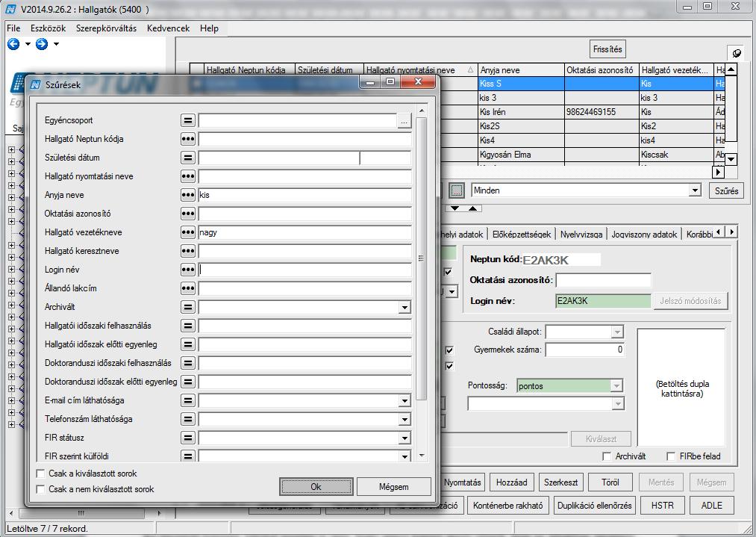Image resolution: width=756 pixels, height=537 pixels.
Task: Open the FIR státusz dropdown
Action: 404,438
